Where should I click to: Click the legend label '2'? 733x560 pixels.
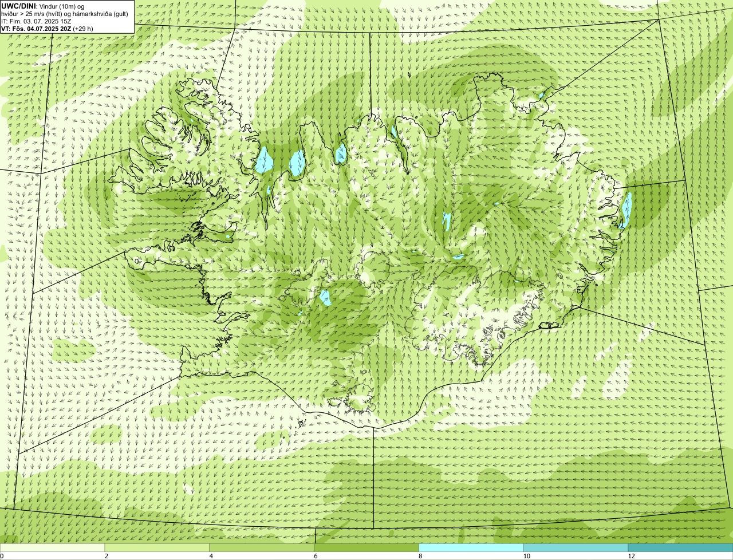pos(107,556)
